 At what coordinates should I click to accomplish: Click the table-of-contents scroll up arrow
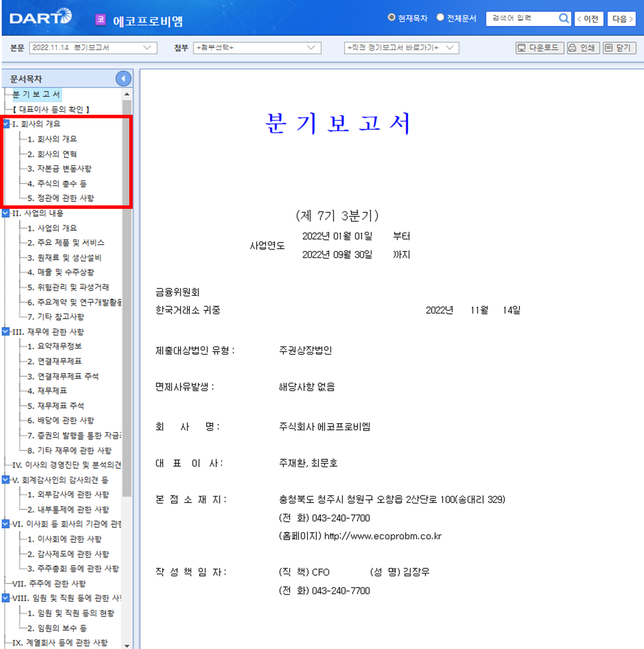(127, 95)
